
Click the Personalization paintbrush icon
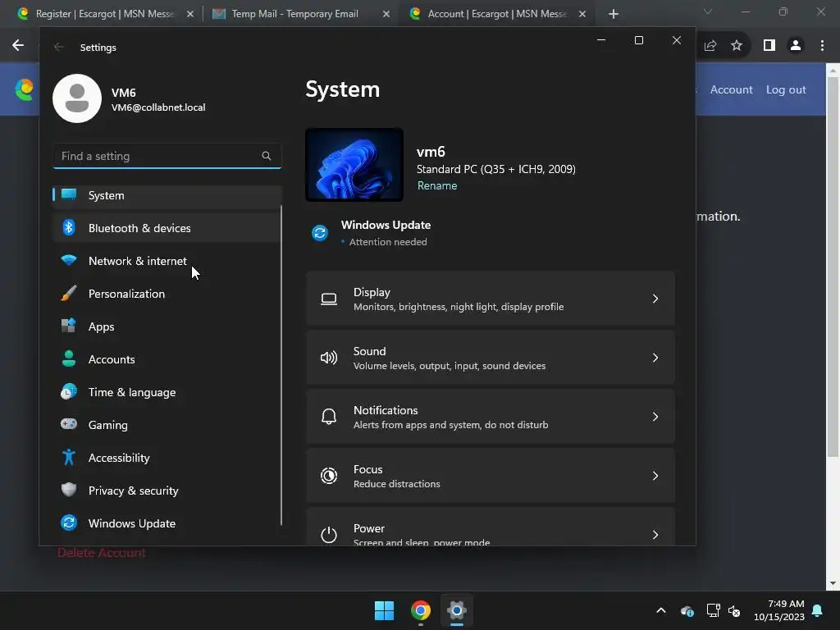pos(69,293)
